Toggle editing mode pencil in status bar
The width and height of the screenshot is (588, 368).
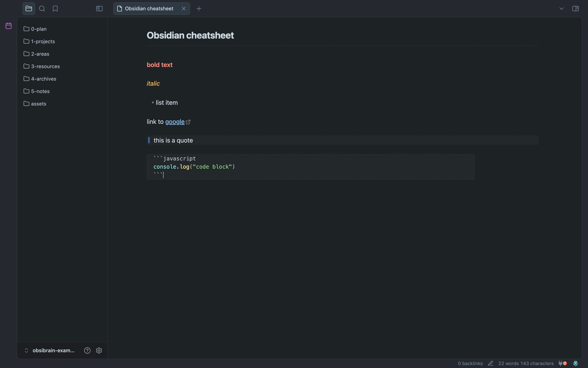[x=490, y=363]
